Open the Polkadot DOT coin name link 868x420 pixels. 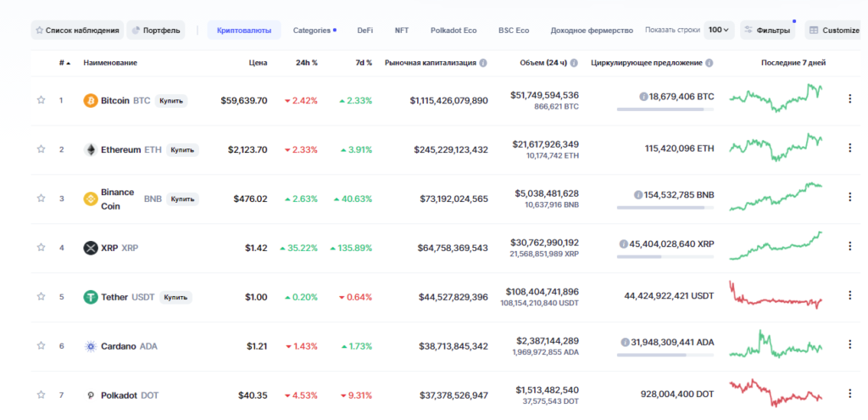pyautogui.click(x=130, y=395)
